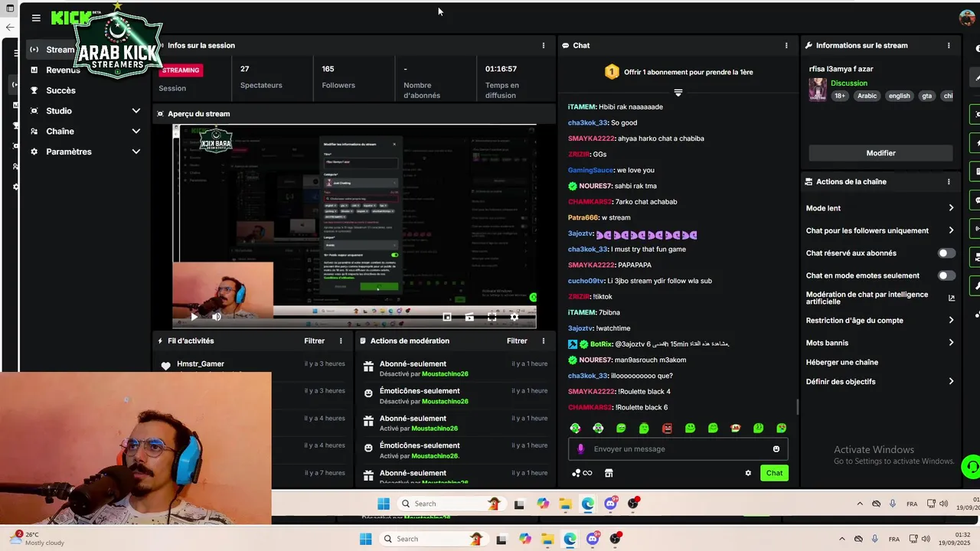
Task: Click the Modifier stream info button
Action: tap(880, 153)
